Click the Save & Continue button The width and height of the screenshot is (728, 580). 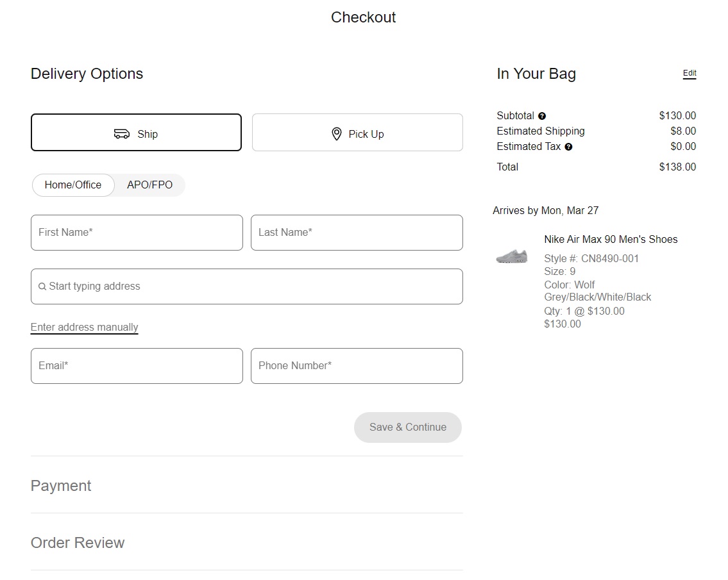click(x=407, y=427)
